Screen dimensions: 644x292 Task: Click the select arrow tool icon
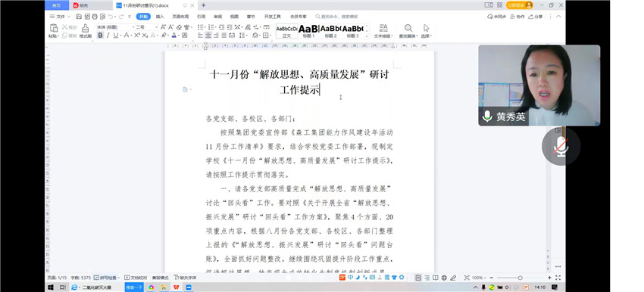[x=427, y=28]
